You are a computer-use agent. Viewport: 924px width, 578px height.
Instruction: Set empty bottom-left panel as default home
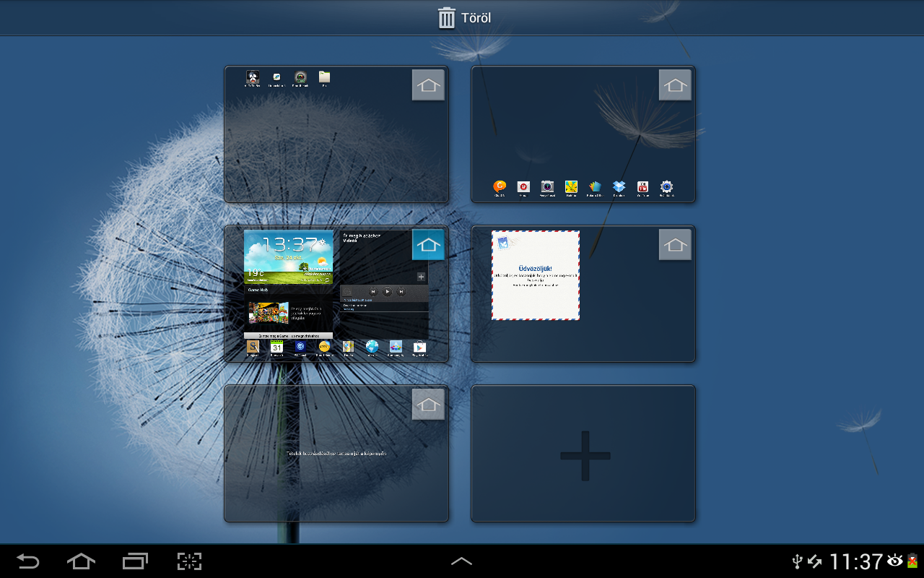pyautogui.click(x=428, y=404)
